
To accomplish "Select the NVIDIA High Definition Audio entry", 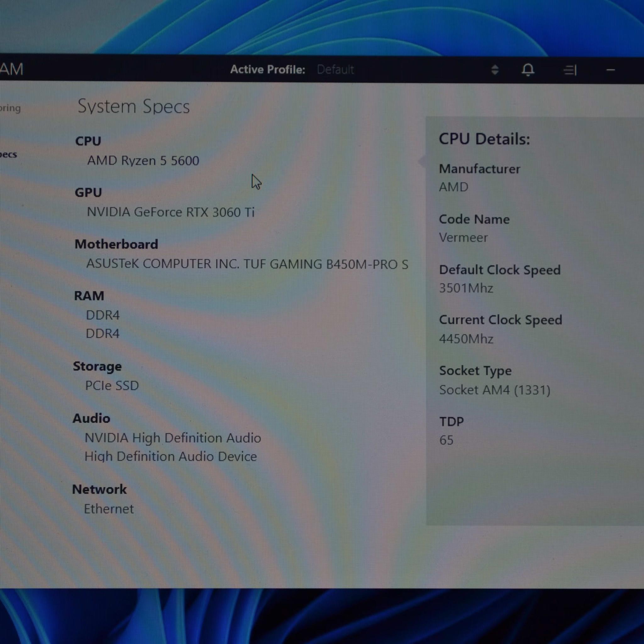I will (x=173, y=438).
